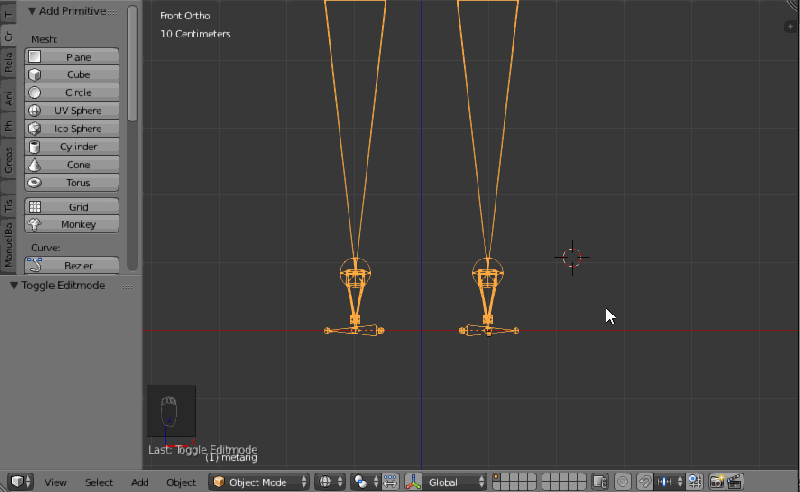Viewport: 800px width, 492px height.
Task: Open the snap element type dropdown
Action: point(669,482)
